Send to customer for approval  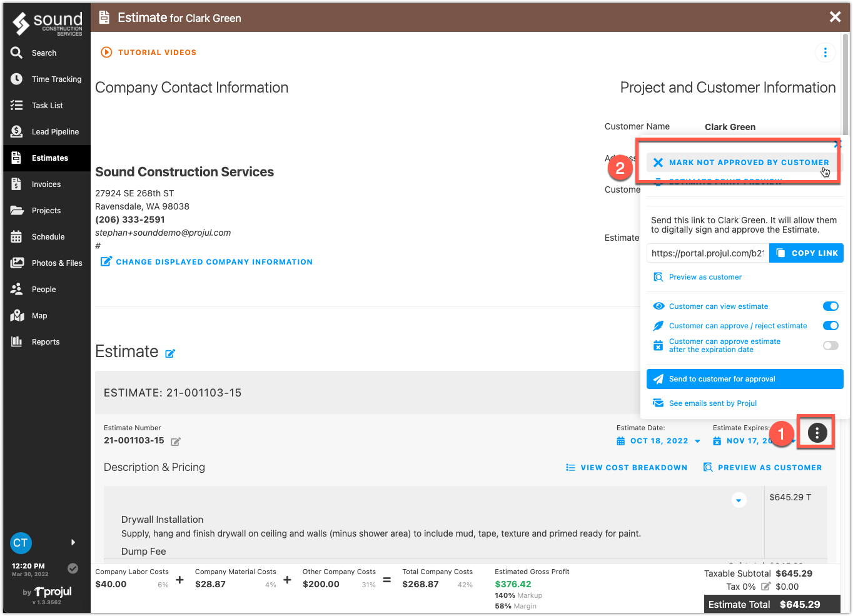(745, 379)
